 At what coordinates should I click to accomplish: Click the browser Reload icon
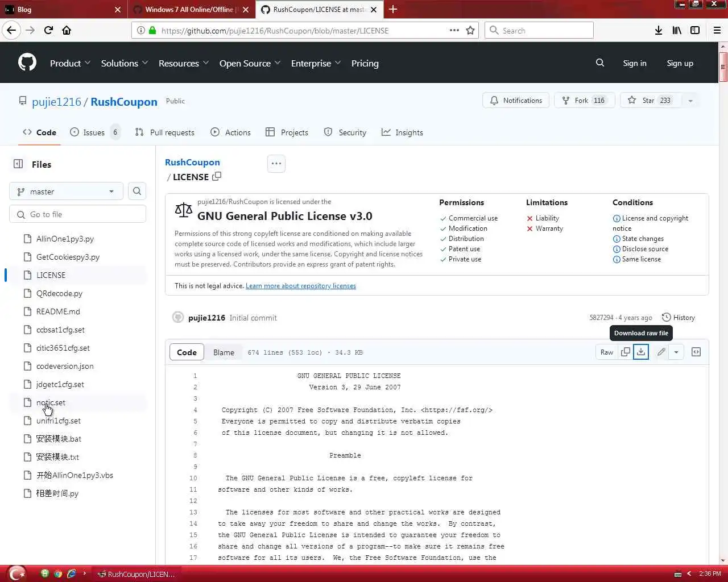click(x=48, y=30)
